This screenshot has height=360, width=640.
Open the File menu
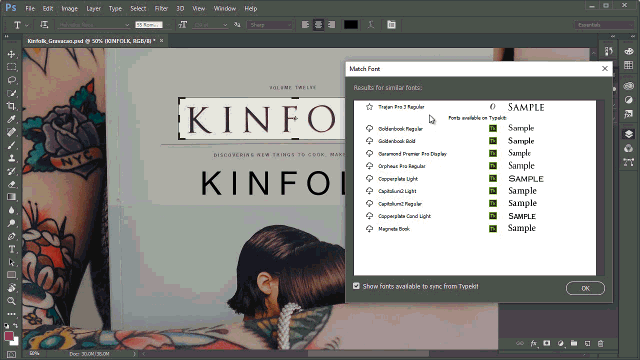pos(30,9)
